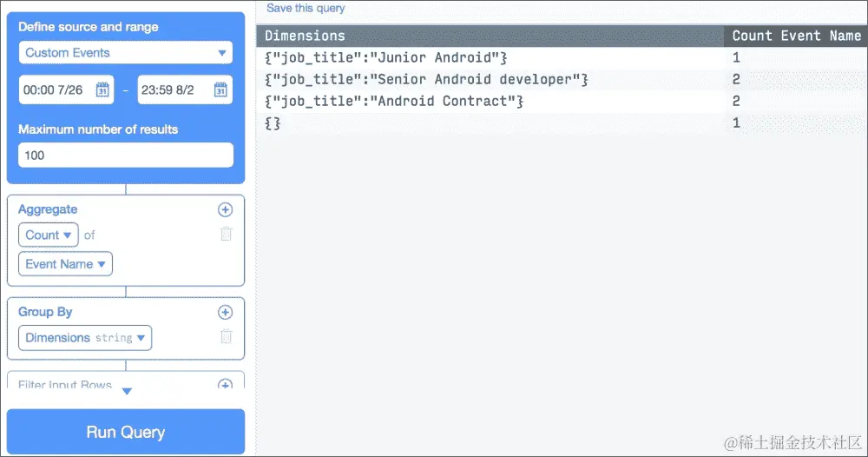Open the end date calendar picker
The image size is (868, 457).
(220, 89)
